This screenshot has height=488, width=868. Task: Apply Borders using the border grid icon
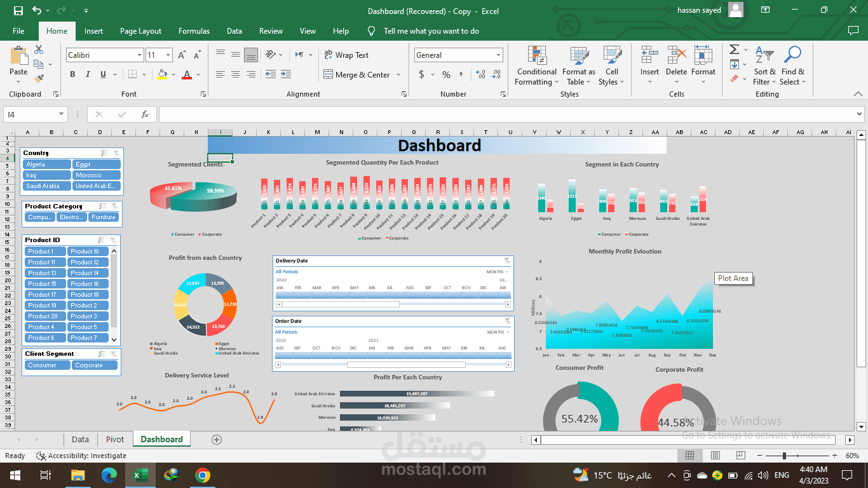tap(133, 74)
